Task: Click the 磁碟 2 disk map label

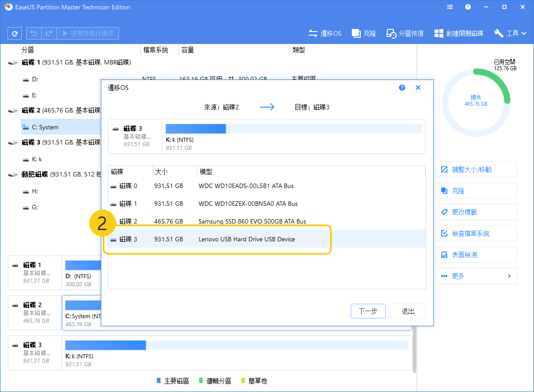Action: click(35, 312)
